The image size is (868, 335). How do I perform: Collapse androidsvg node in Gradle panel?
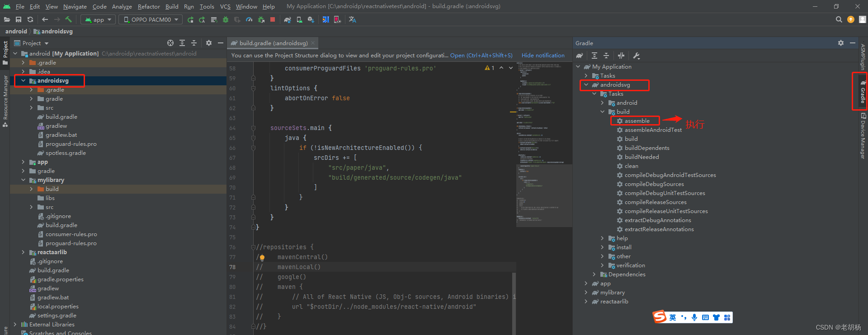point(586,85)
